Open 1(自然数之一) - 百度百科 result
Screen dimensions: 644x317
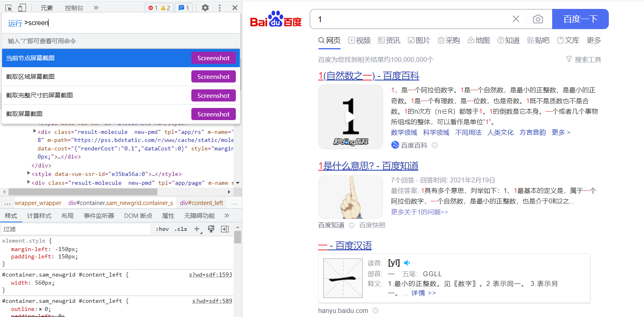(x=369, y=76)
